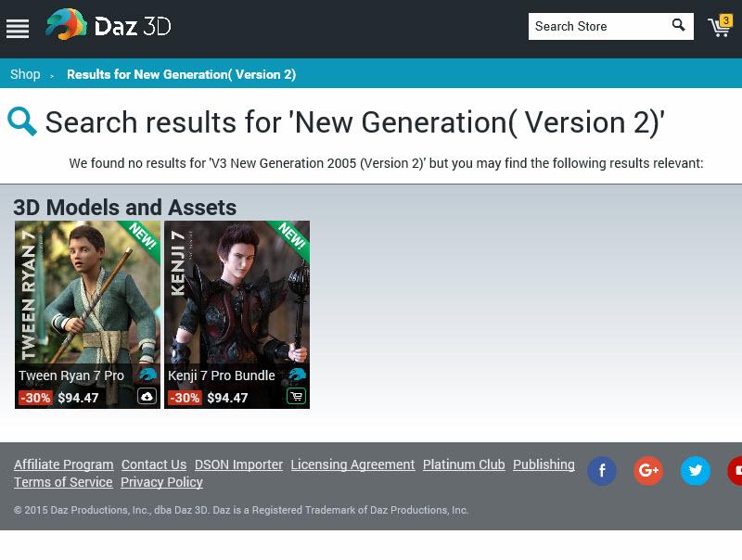Click the search magnifier in Search Store
The image size is (742, 560).
click(678, 25)
